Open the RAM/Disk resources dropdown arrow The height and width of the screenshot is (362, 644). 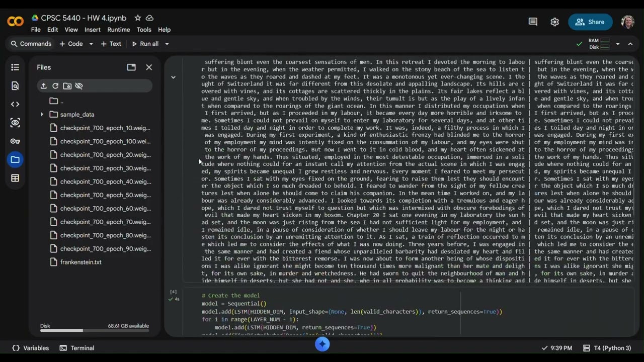click(x=618, y=44)
